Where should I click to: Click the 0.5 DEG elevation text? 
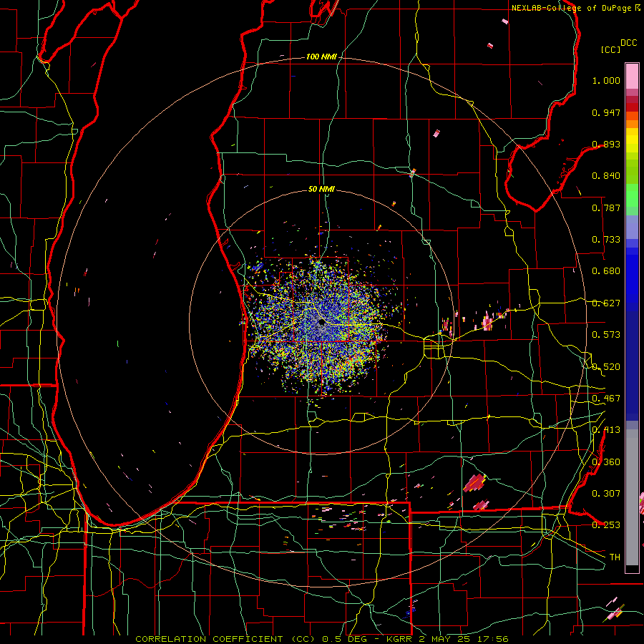point(346,639)
